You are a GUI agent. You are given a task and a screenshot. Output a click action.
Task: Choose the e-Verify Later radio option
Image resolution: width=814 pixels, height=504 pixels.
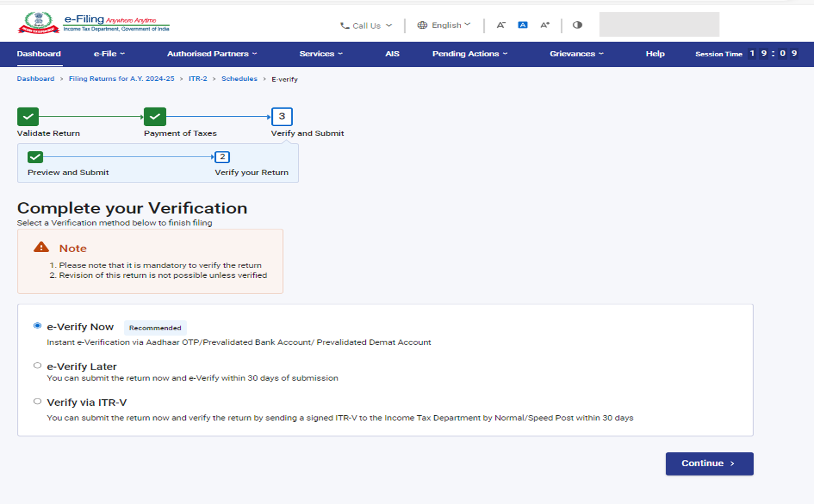click(x=37, y=365)
